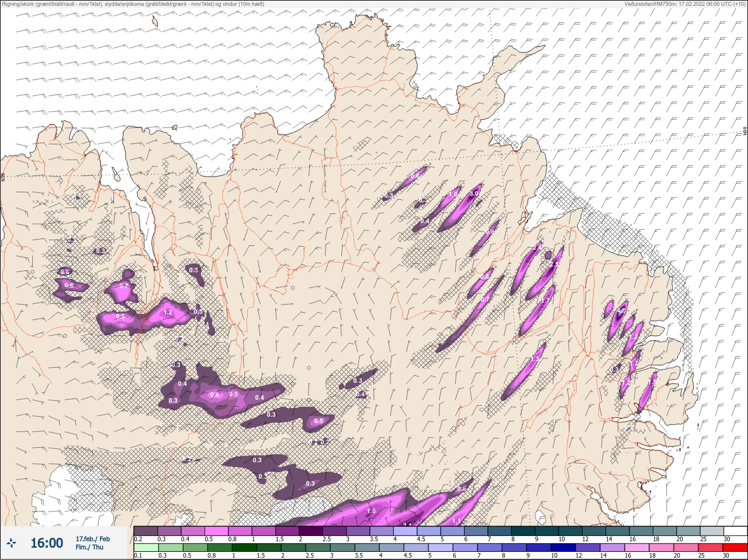Image resolution: width=748 pixels, height=560 pixels.
Task: Click the '17.feb./ Feb' date text
Action: click(92, 538)
